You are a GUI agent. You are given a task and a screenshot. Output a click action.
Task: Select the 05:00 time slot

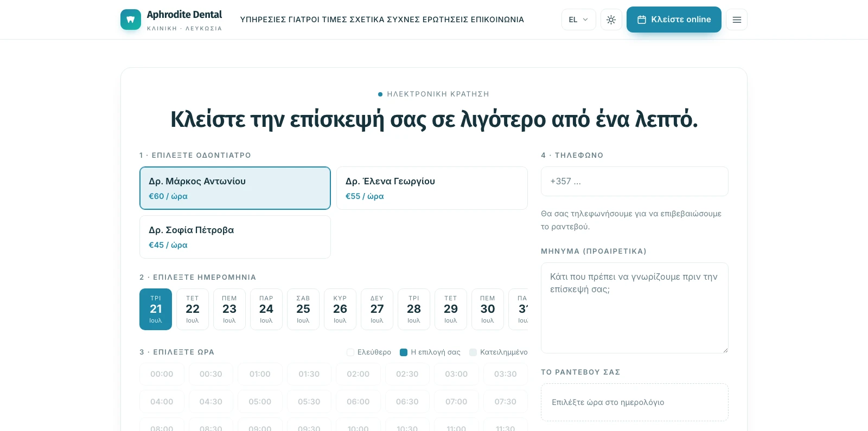coord(260,402)
